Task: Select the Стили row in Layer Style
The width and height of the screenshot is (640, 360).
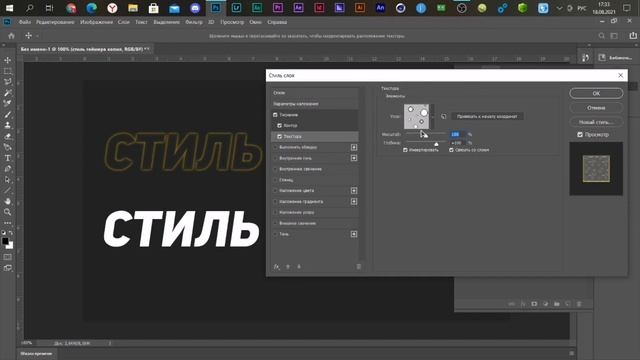Action: click(315, 93)
